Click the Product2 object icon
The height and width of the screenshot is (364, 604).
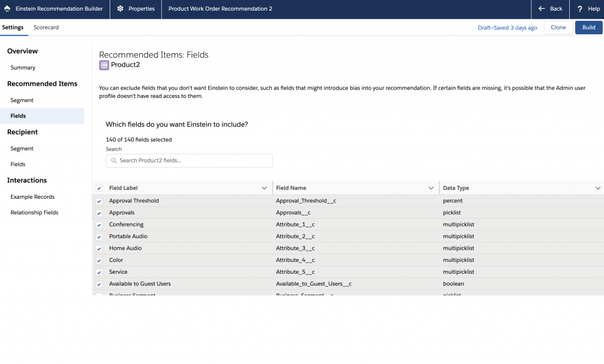tap(104, 65)
